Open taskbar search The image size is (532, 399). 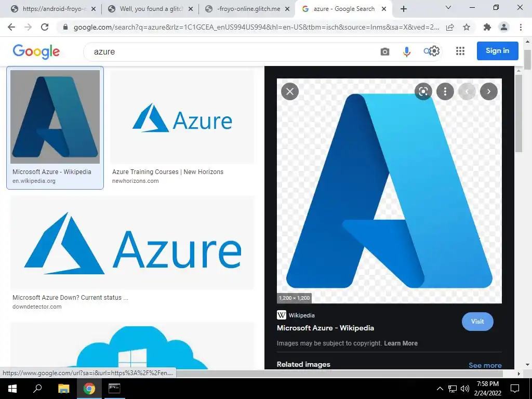pyautogui.click(x=37, y=389)
